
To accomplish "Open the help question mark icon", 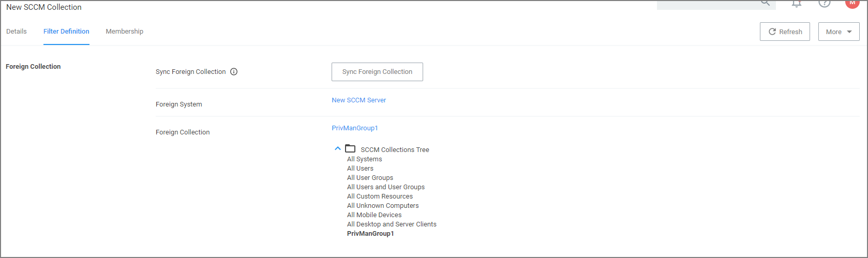I will [x=825, y=3].
